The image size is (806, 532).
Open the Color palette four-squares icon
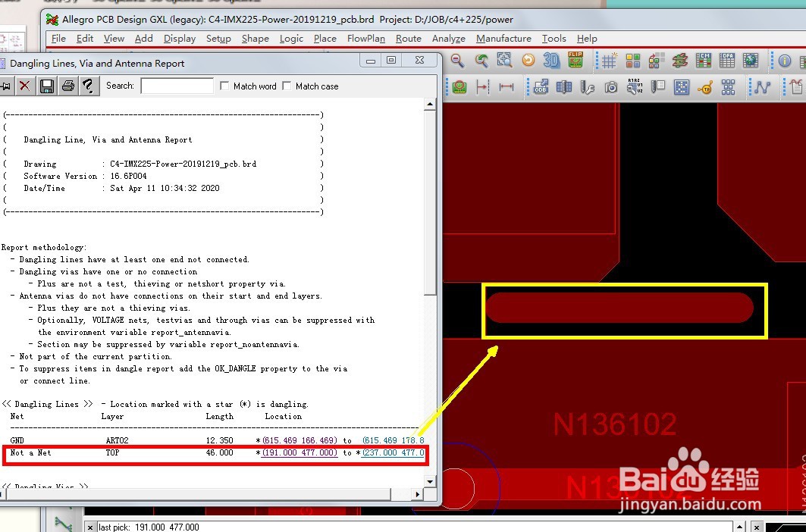point(633,61)
